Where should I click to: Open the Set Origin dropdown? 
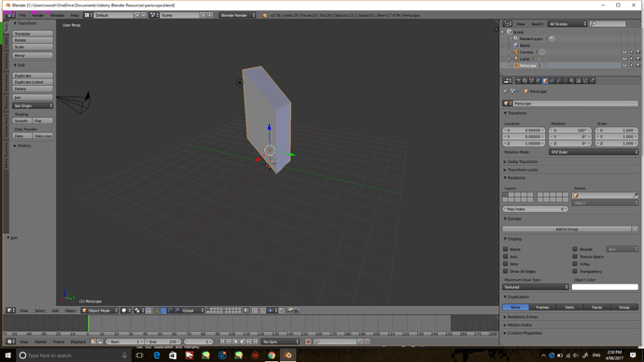point(33,105)
